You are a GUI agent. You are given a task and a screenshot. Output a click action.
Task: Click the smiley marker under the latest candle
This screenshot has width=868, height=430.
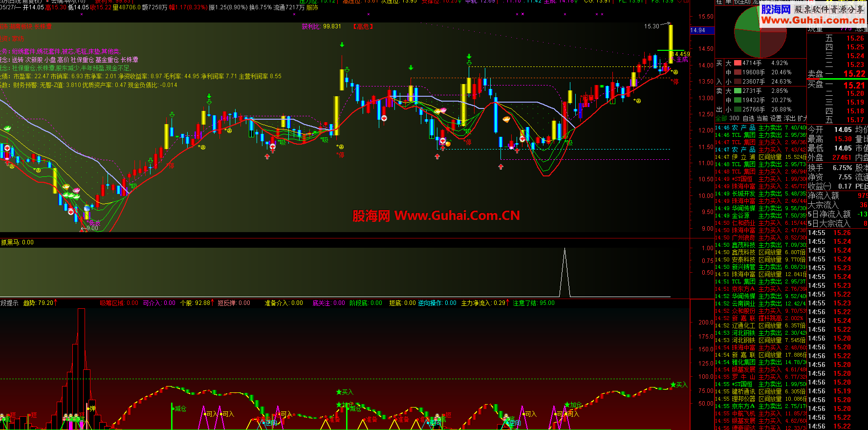[x=675, y=72]
